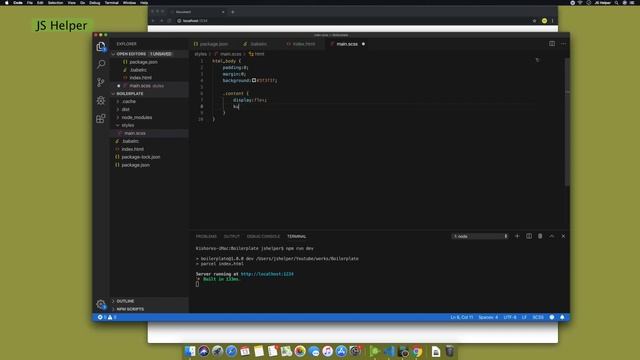Open terminal selector dropdown '1: node'
The width and height of the screenshot is (640, 360).
click(480, 236)
